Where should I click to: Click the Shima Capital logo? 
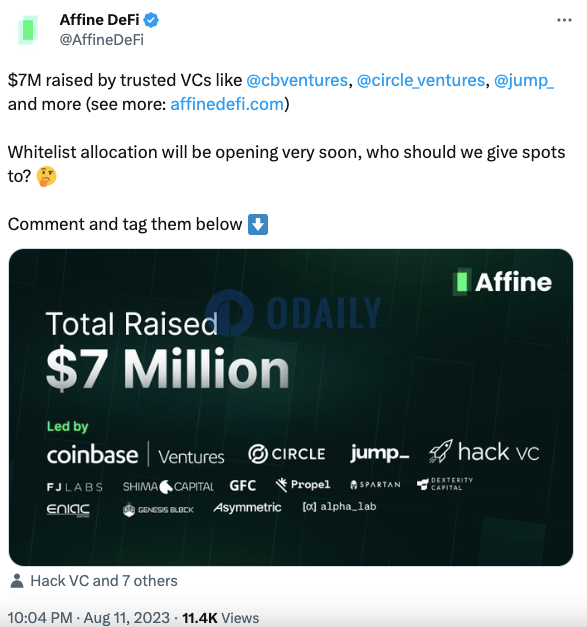[168, 486]
